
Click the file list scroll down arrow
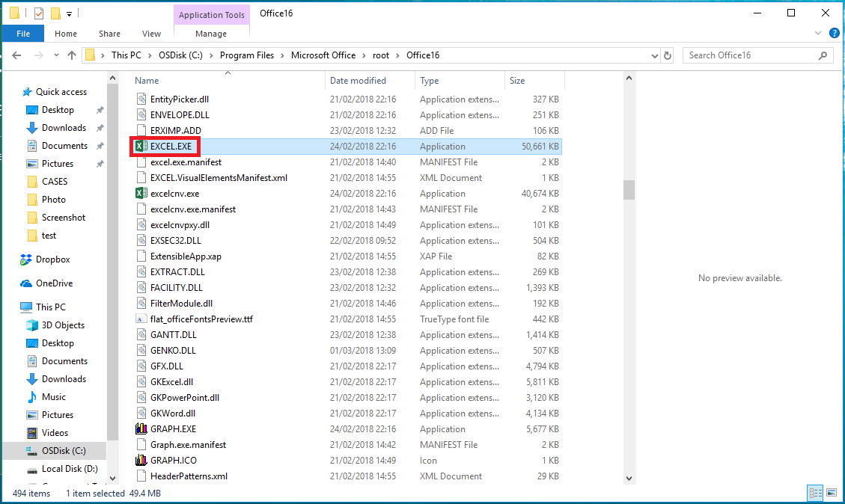629,478
